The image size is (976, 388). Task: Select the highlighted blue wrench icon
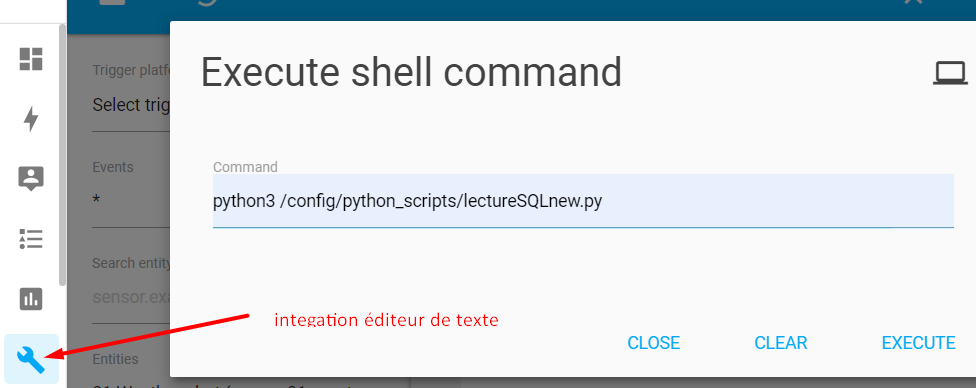31,359
